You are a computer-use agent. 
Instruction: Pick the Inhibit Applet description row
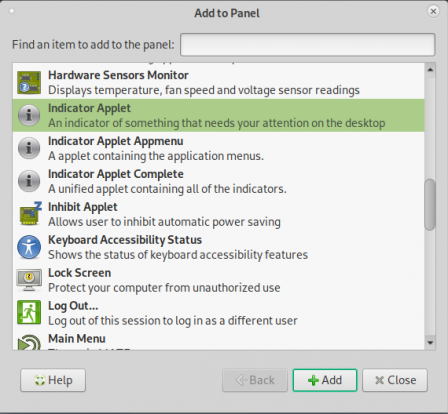[x=164, y=222]
